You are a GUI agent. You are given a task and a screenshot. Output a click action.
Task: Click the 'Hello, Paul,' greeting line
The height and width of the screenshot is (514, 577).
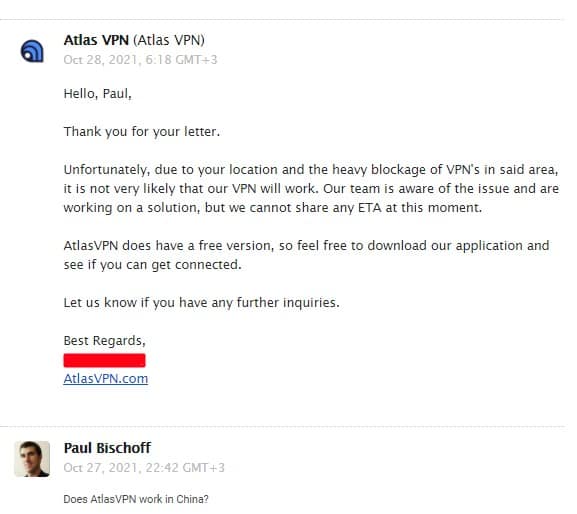point(98,94)
